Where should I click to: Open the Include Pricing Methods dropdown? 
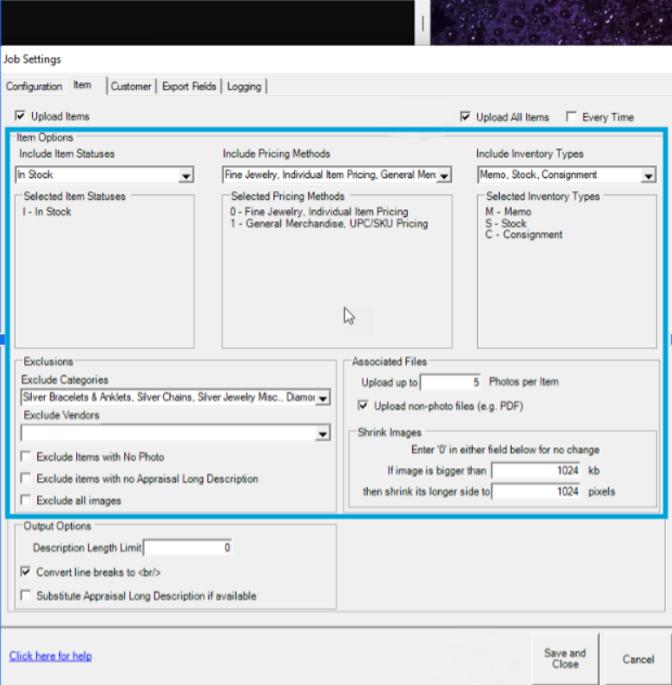[x=444, y=176]
